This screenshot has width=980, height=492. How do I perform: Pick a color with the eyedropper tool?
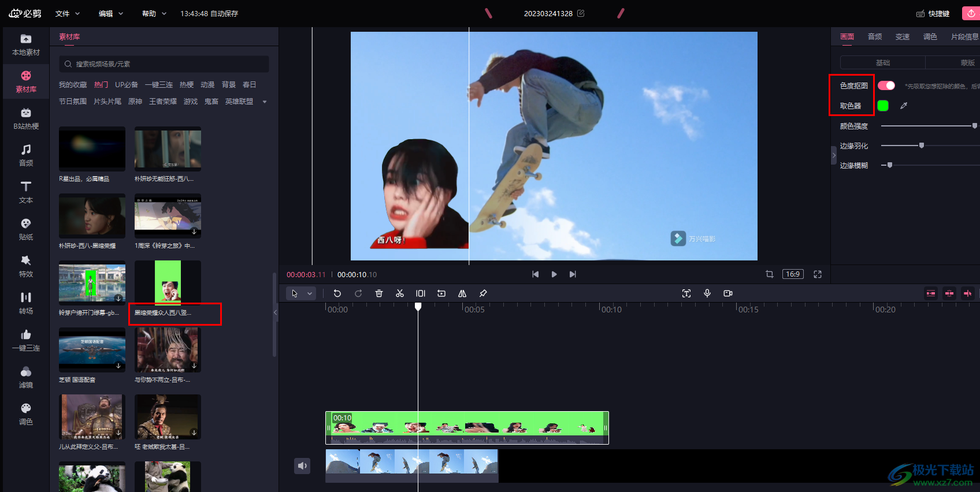coord(904,106)
